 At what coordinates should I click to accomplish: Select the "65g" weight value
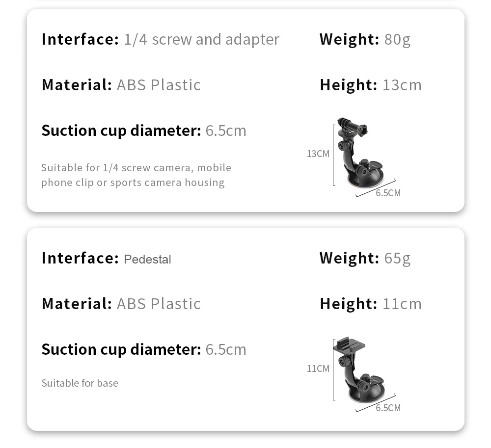[x=397, y=258]
